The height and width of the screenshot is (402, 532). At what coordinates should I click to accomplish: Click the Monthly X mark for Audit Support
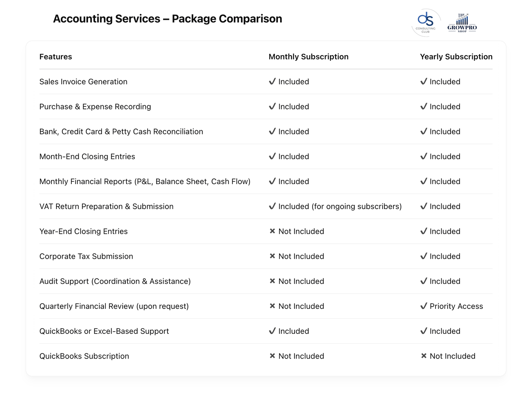pos(272,281)
